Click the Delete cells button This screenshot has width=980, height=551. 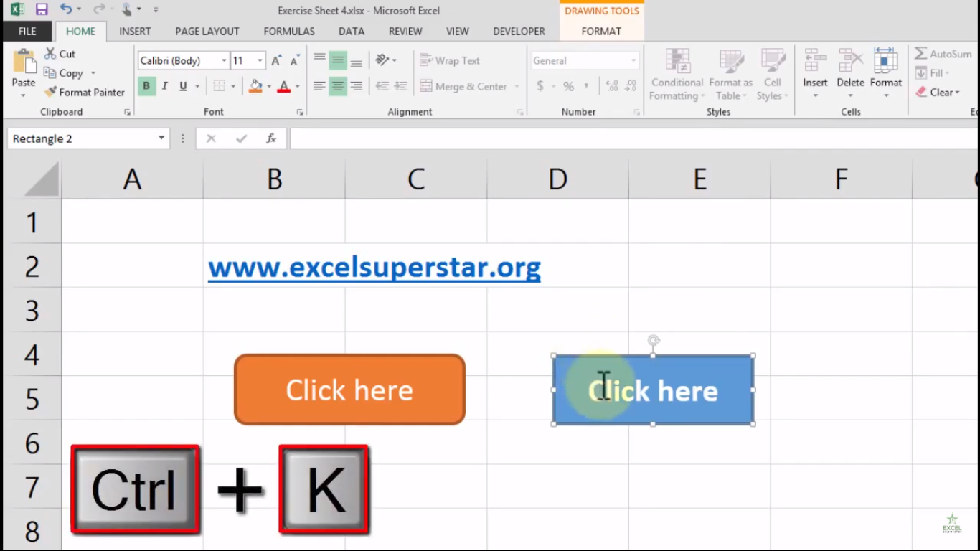tap(850, 75)
